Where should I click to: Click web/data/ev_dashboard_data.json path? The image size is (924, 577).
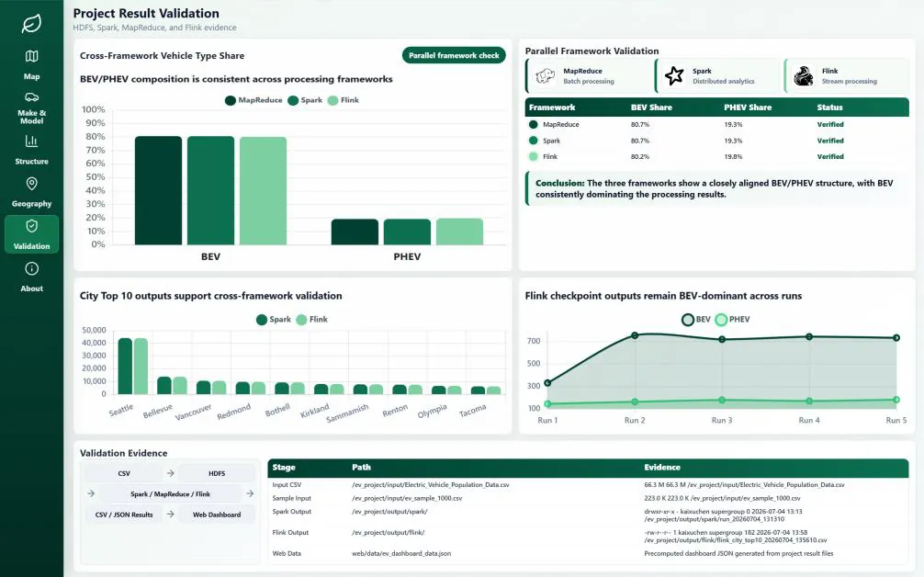click(401, 553)
